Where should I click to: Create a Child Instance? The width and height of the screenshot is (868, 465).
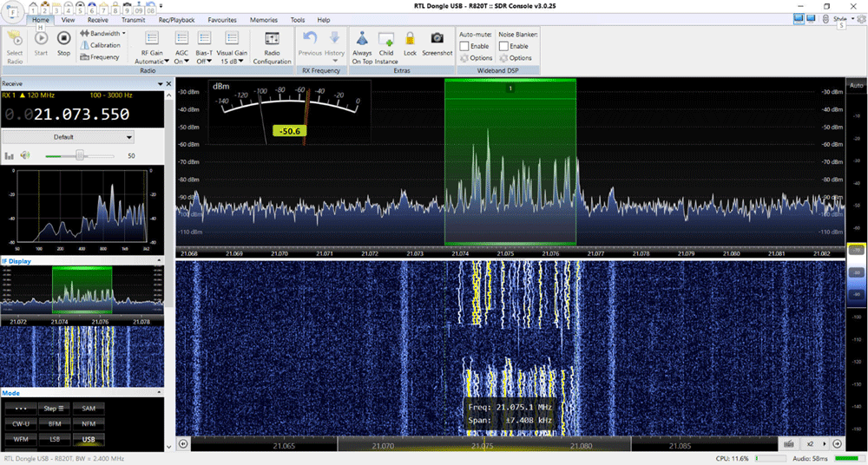[386, 48]
